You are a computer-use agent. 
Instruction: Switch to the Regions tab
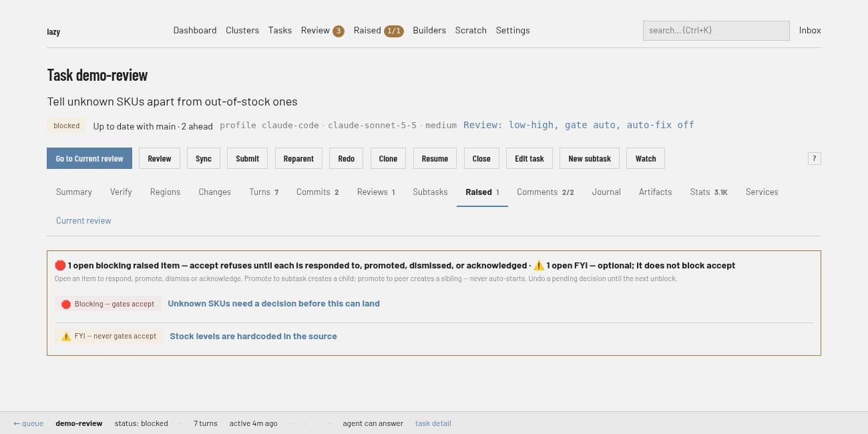point(165,192)
